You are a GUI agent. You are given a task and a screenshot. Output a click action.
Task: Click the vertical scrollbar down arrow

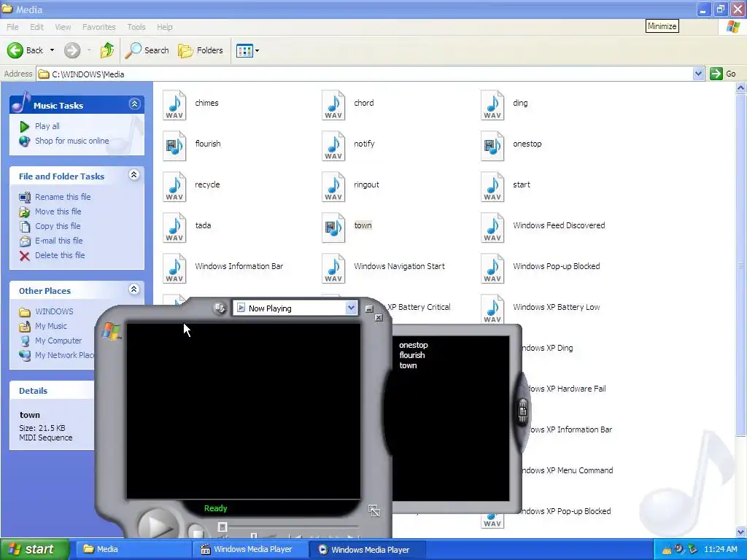tap(741, 532)
